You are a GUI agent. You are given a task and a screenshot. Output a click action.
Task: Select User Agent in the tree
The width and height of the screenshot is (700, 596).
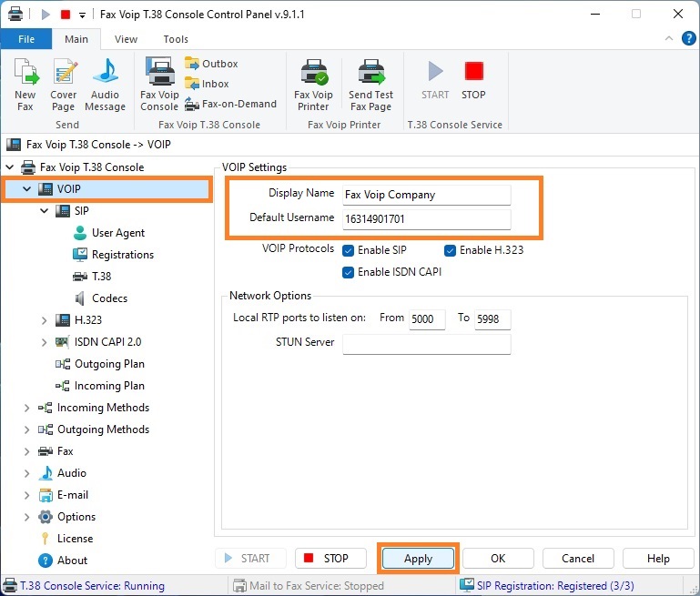[x=109, y=232]
